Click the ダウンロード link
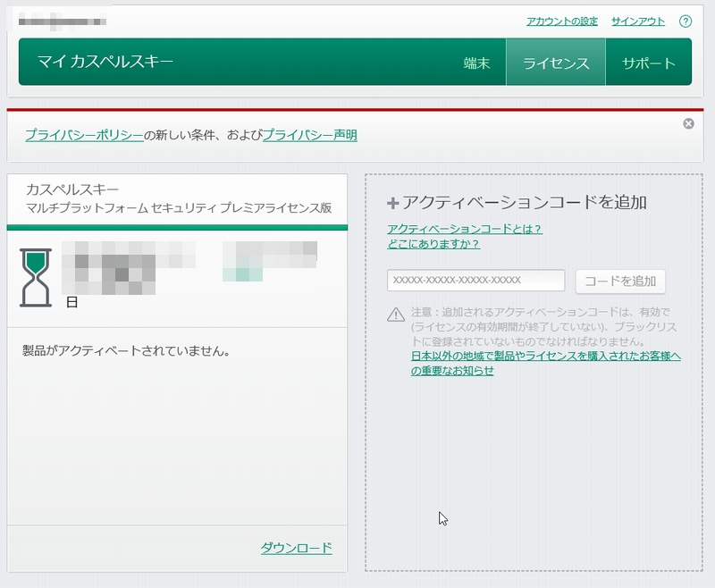This screenshot has height=588, width=715. [x=297, y=548]
